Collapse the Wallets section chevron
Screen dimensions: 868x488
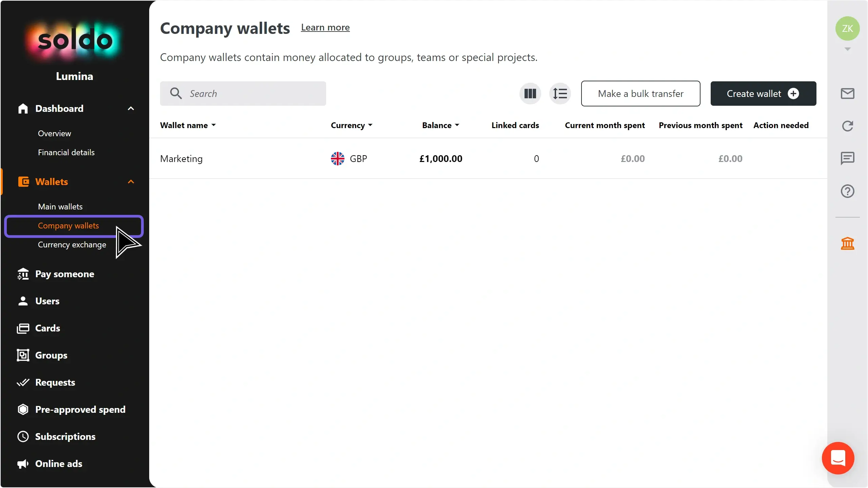point(131,182)
